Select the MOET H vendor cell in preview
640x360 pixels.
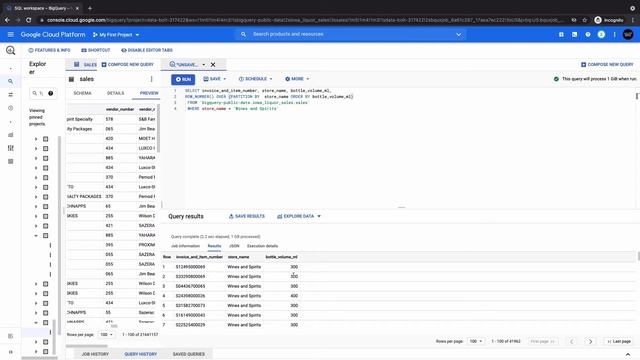pyautogui.click(x=147, y=139)
